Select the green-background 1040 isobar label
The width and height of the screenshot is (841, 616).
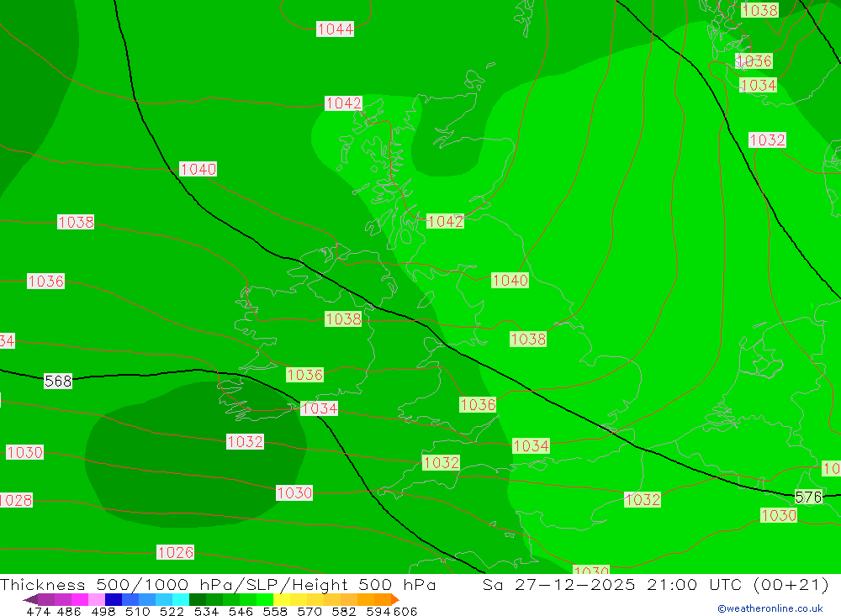[510, 280]
